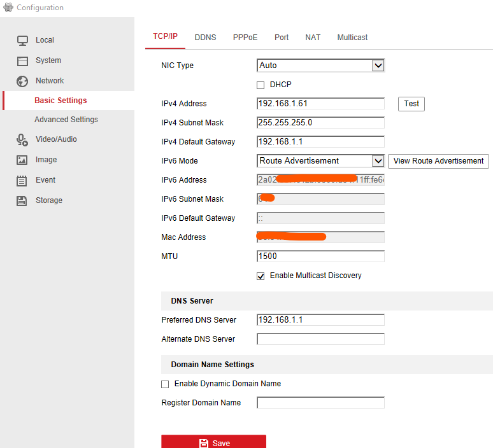Open Advanced Settings in the sidebar
The image size is (493, 448).
(x=66, y=120)
